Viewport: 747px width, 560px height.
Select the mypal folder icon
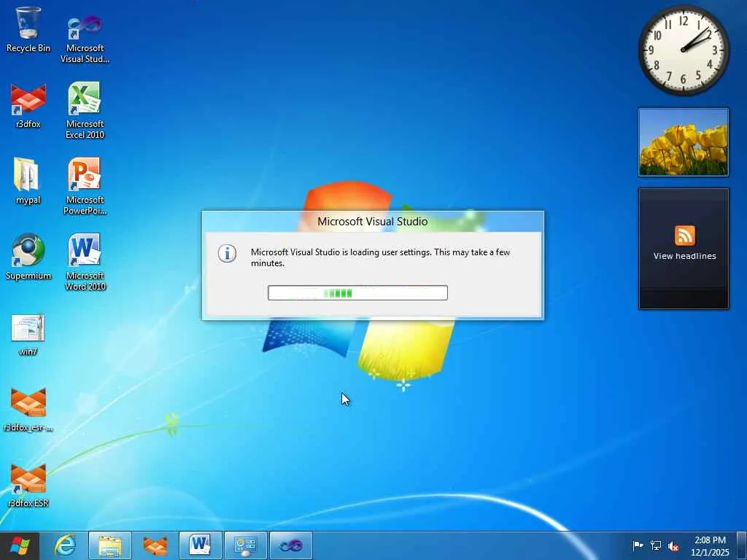click(x=28, y=181)
